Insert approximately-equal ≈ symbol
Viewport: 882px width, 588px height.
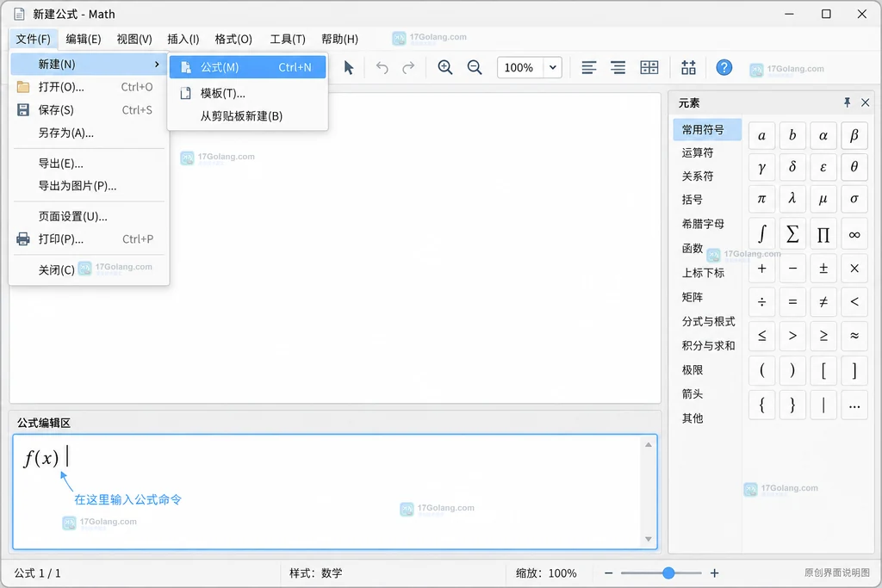coord(854,336)
